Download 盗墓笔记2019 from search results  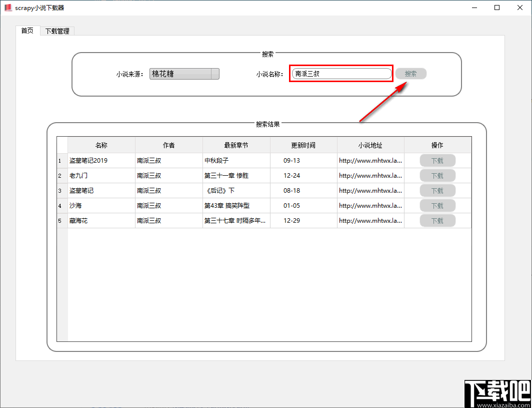point(437,160)
